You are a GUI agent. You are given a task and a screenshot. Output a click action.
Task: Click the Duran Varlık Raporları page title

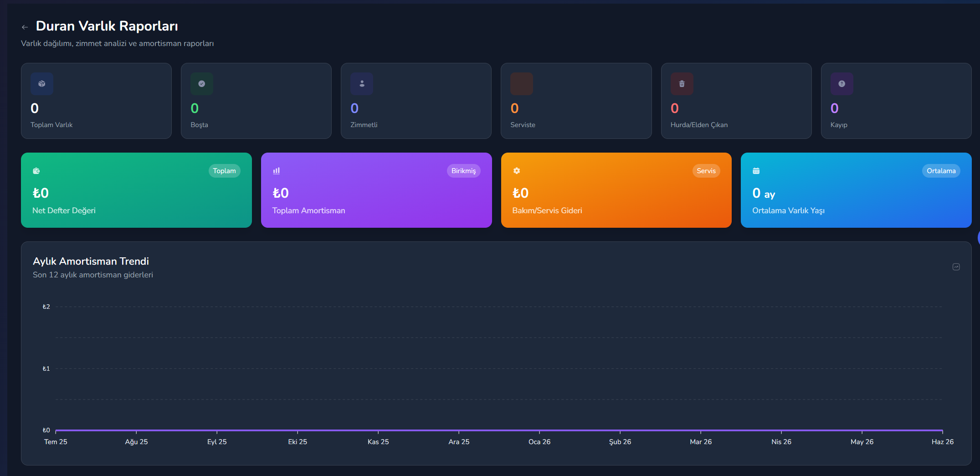click(107, 26)
